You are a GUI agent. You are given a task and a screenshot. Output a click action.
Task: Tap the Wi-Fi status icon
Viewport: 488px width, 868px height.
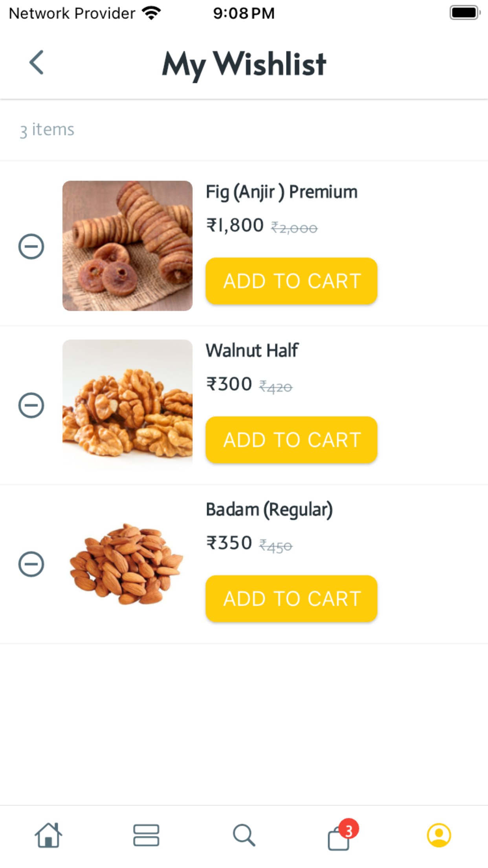152,13
